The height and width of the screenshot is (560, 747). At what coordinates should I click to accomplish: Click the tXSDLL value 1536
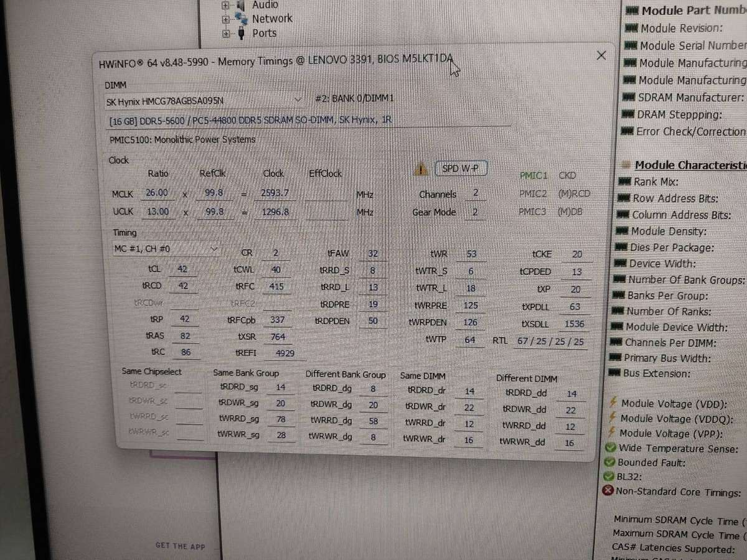pyautogui.click(x=573, y=324)
